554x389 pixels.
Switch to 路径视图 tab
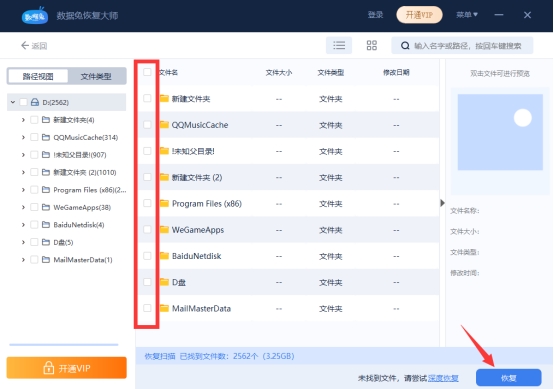tap(38, 76)
